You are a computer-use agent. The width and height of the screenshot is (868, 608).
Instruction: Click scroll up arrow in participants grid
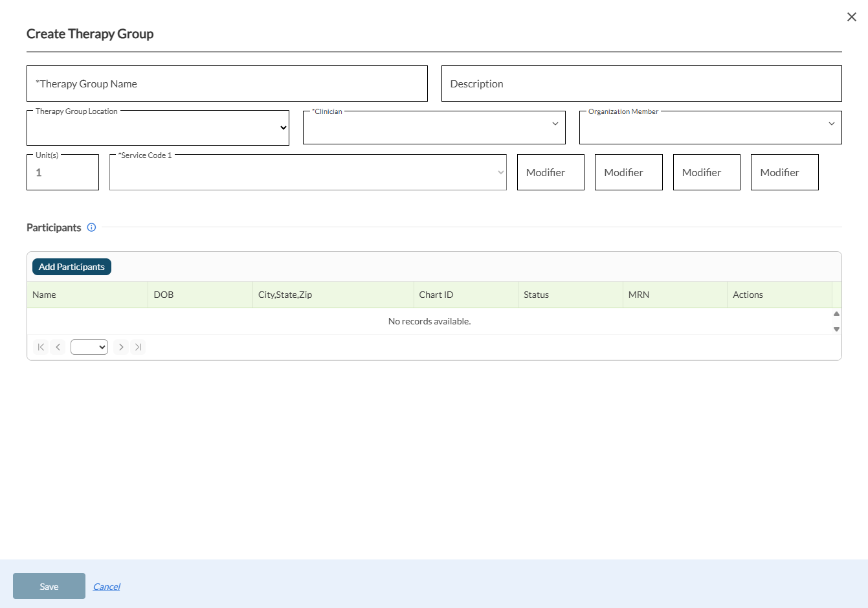click(836, 314)
